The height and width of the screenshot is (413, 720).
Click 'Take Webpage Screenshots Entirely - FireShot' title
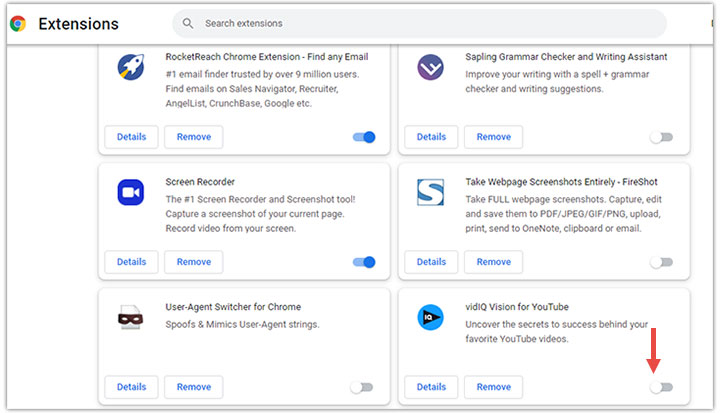click(x=561, y=182)
